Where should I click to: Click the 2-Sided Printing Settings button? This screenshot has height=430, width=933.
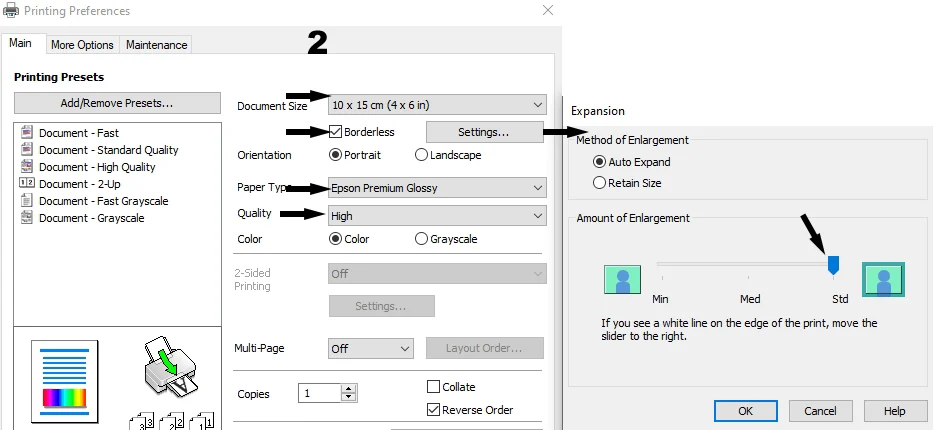(381, 306)
